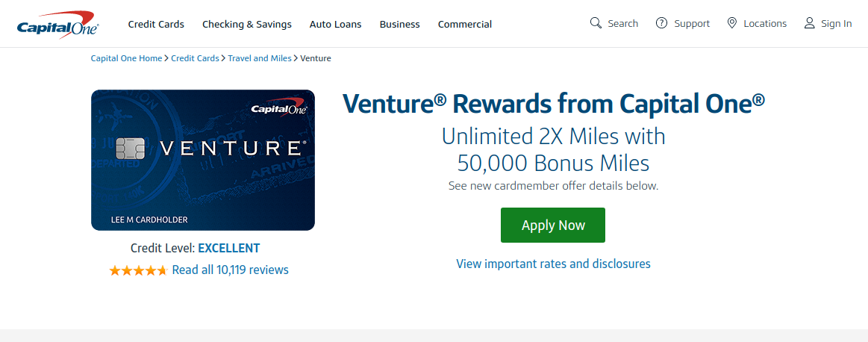Screen dimensions: 868x342
Task: Click the Capital One logo on card
Action: click(278, 108)
